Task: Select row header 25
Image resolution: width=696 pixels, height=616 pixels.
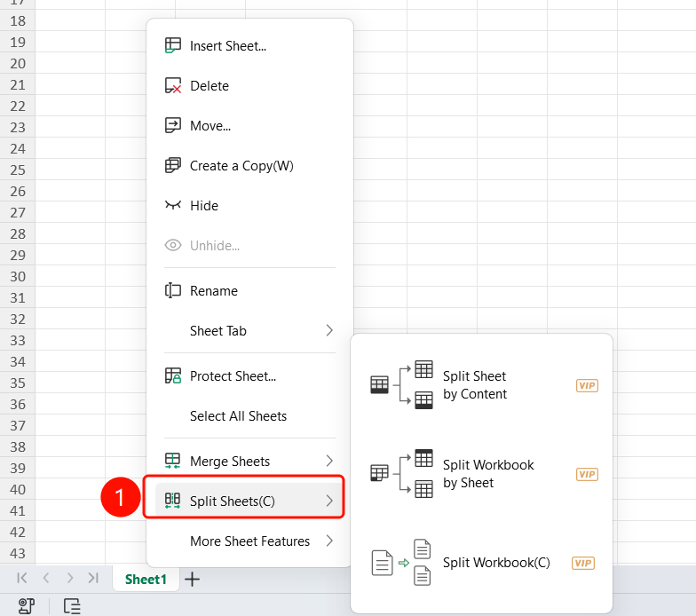Action: tap(18, 170)
